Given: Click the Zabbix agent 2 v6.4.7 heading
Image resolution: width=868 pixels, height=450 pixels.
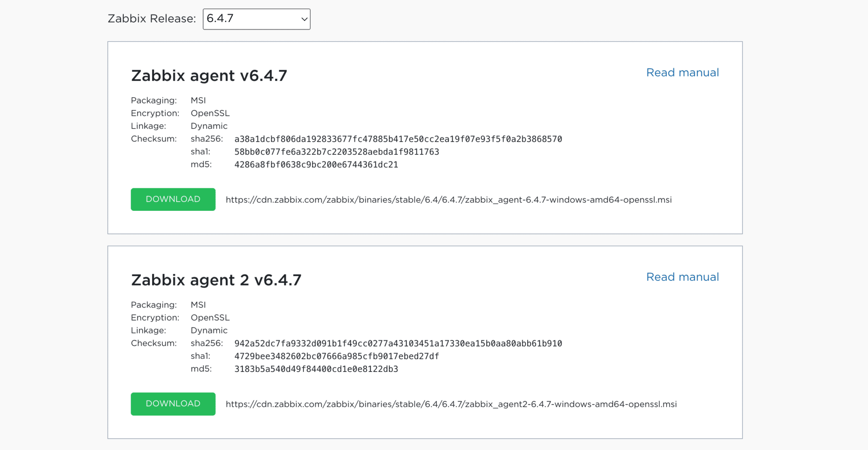Looking at the screenshot, I should [216, 280].
